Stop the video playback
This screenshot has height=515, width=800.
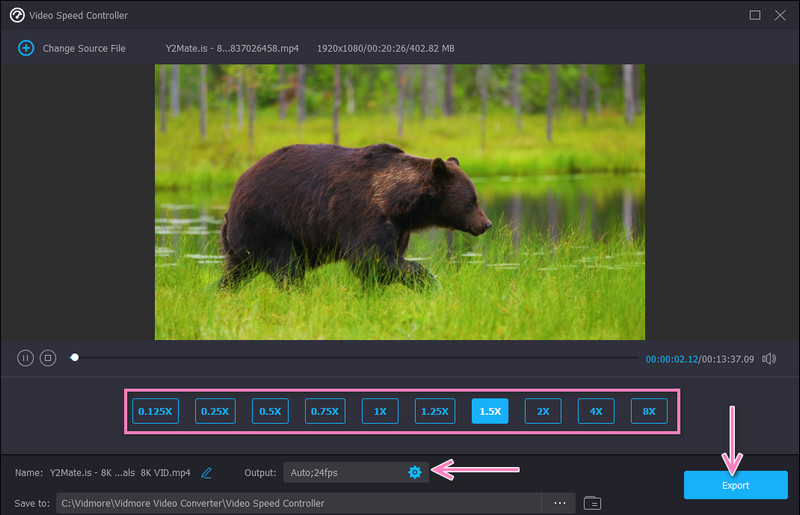pyautogui.click(x=47, y=358)
